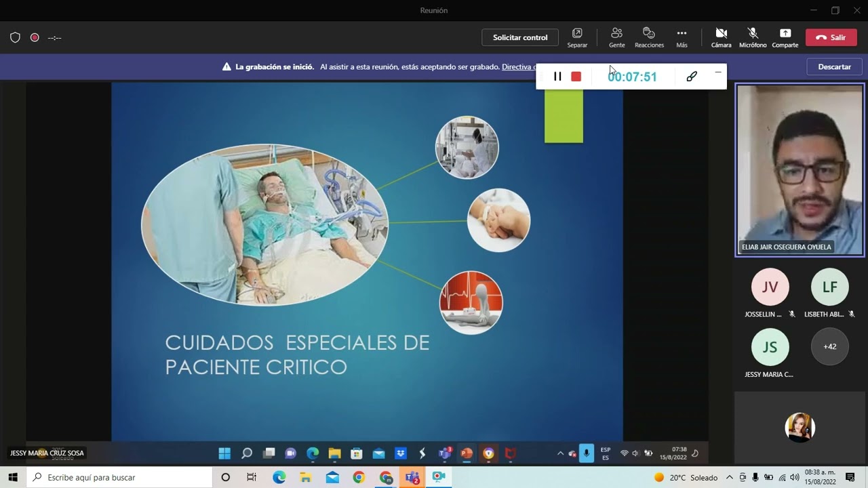Select the recorder pen annotation tool
Screen dimensions: 868x488
(692, 77)
